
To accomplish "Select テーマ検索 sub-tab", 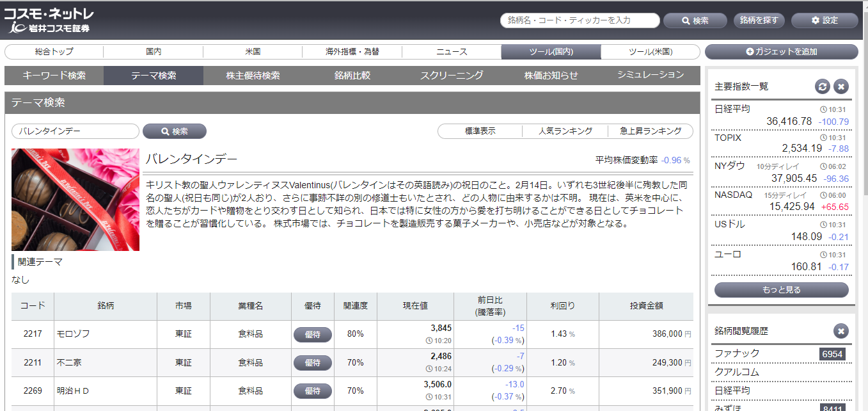I will coord(154,76).
